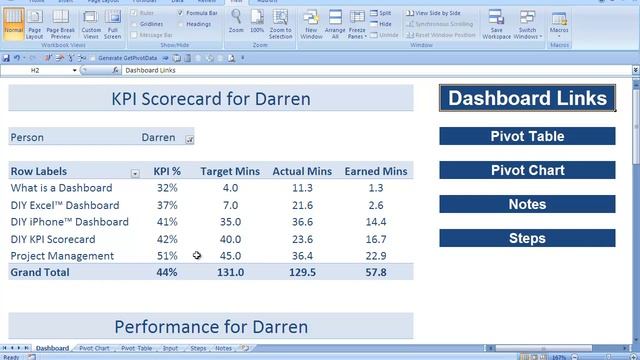
Task: Open the Person filter dropdown
Action: (189, 140)
